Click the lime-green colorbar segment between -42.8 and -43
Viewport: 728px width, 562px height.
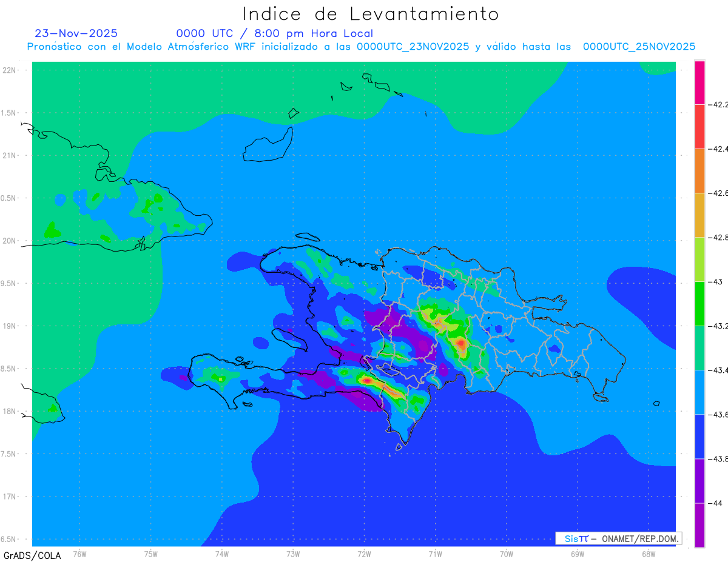click(x=699, y=259)
